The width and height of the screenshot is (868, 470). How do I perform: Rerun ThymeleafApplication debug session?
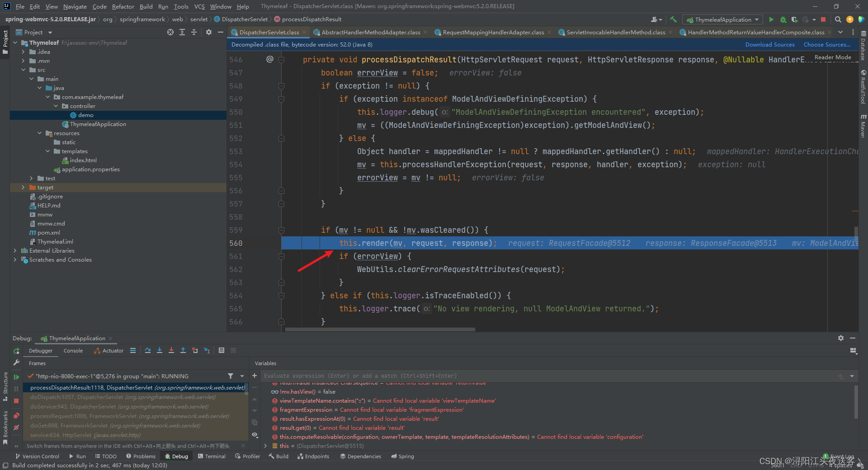tap(16, 351)
